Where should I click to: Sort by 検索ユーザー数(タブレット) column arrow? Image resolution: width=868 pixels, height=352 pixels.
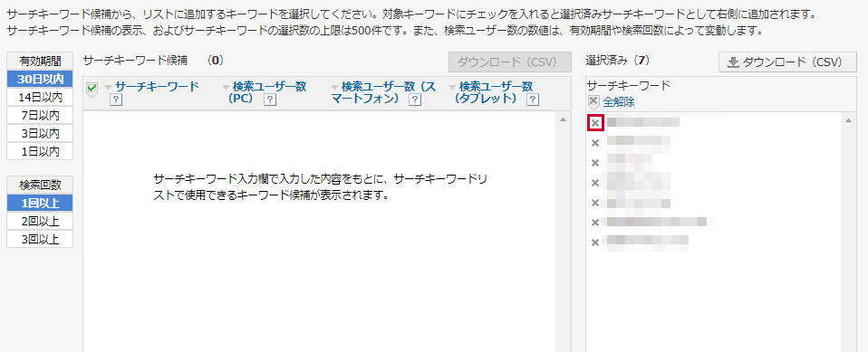[453, 87]
